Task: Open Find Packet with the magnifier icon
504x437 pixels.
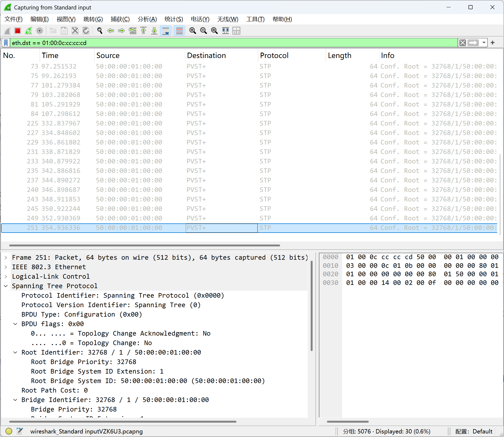Action: [x=100, y=31]
